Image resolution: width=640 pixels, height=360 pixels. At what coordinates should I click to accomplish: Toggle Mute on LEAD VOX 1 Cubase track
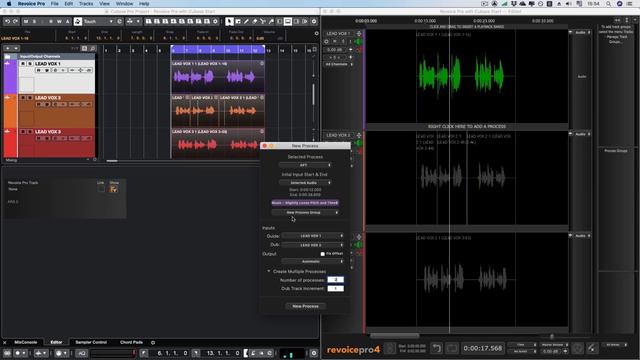click(x=23, y=64)
